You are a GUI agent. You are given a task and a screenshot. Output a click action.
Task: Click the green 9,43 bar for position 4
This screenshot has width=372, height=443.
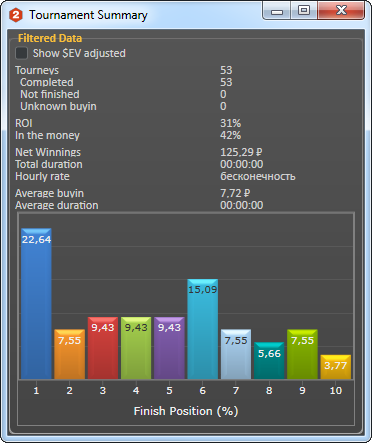click(x=136, y=348)
